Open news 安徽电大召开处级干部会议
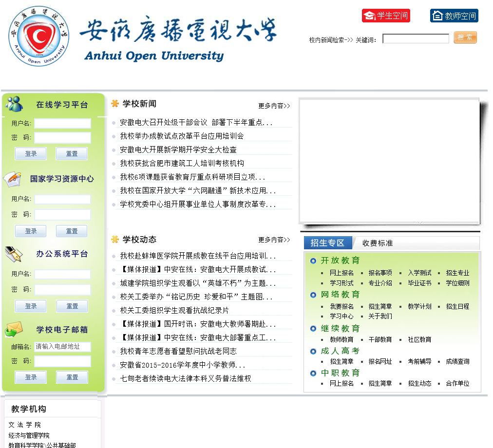This screenshot has height=448, width=493. point(196,122)
